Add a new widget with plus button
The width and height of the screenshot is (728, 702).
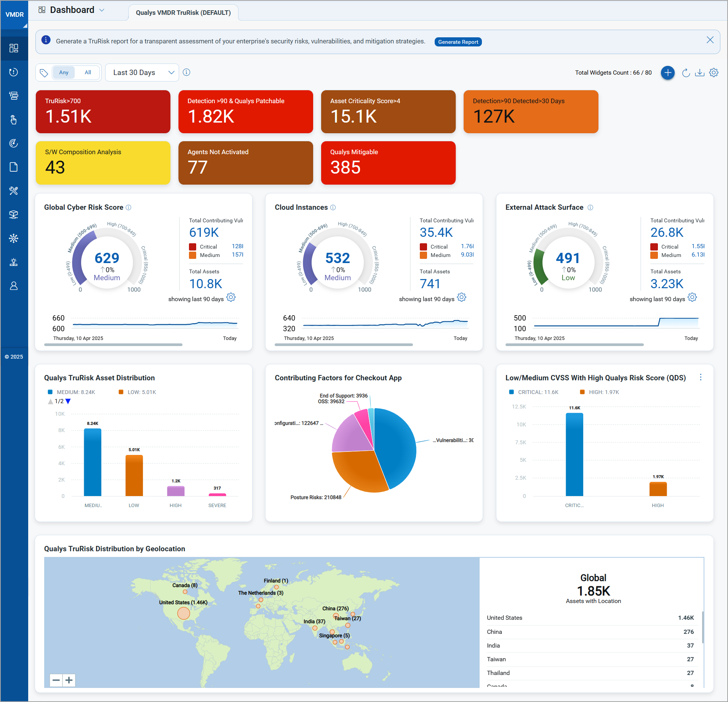(x=667, y=73)
